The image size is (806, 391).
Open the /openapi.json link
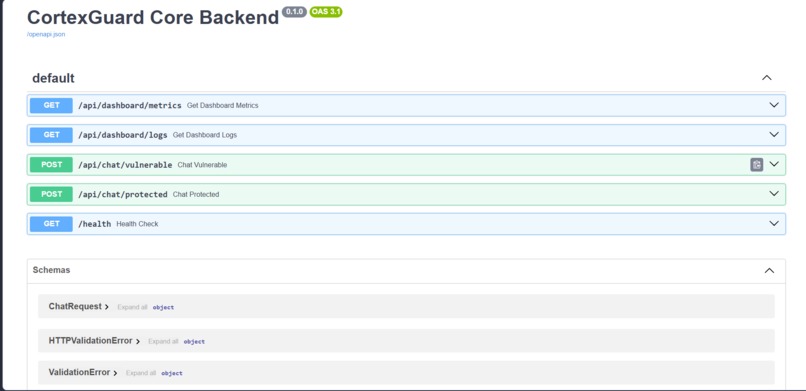(46, 34)
